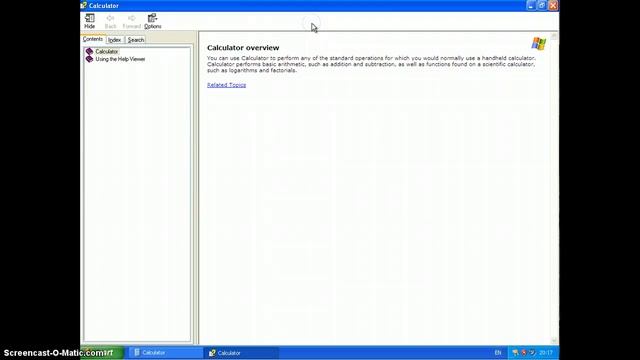This screenshot has height=360, width=640.
Task: Click the taskbar clock
Action: [546, 353]
